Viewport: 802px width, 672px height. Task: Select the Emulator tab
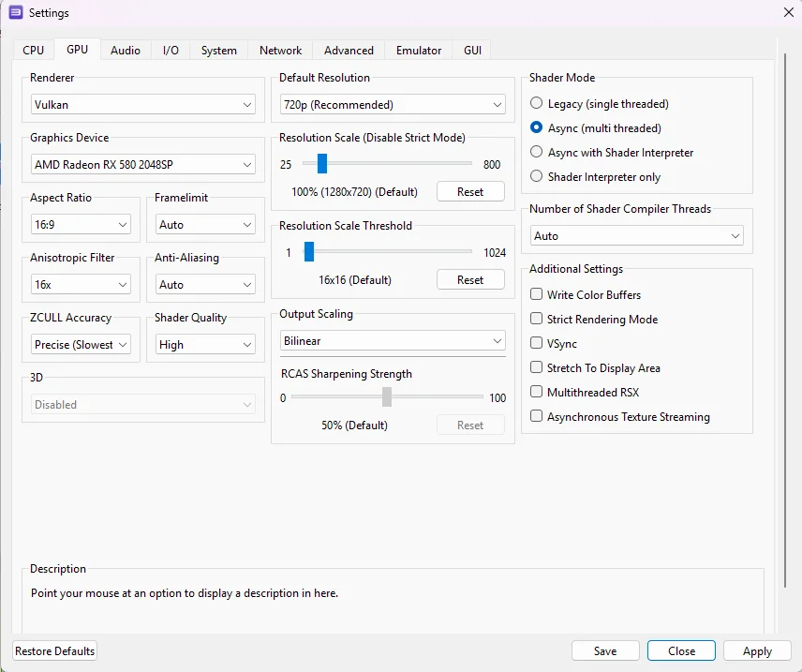click(x=419, y=51)
